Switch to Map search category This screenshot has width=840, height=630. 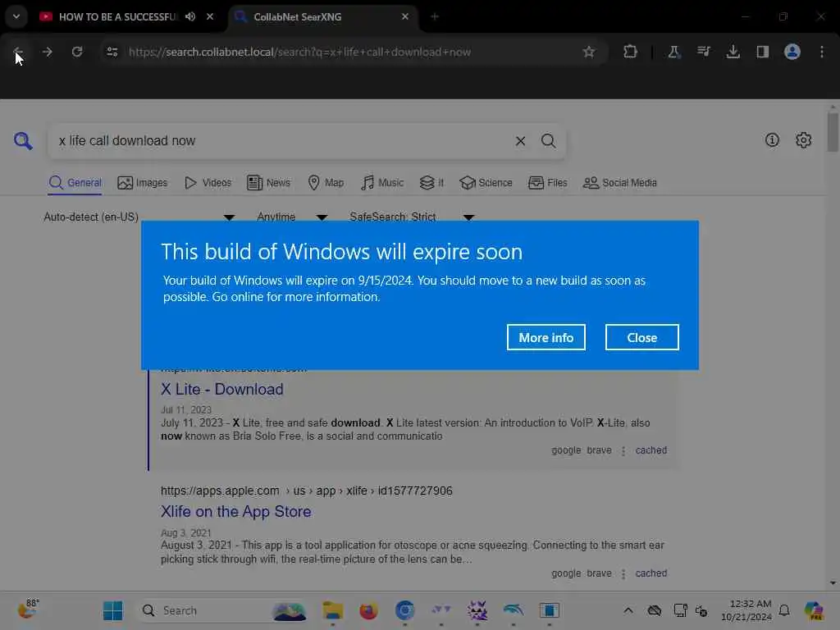click(x=326, y=183)
